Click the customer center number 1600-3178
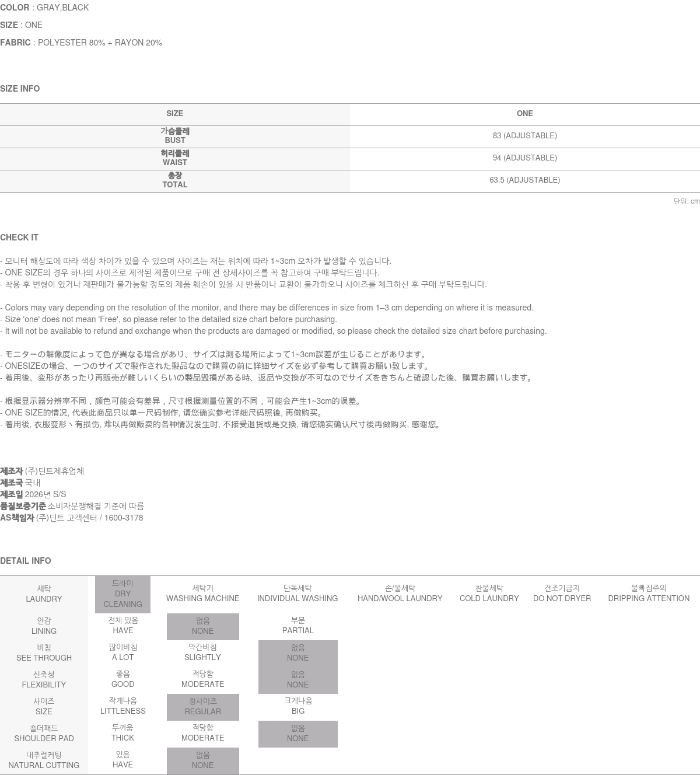 point(124,518)
